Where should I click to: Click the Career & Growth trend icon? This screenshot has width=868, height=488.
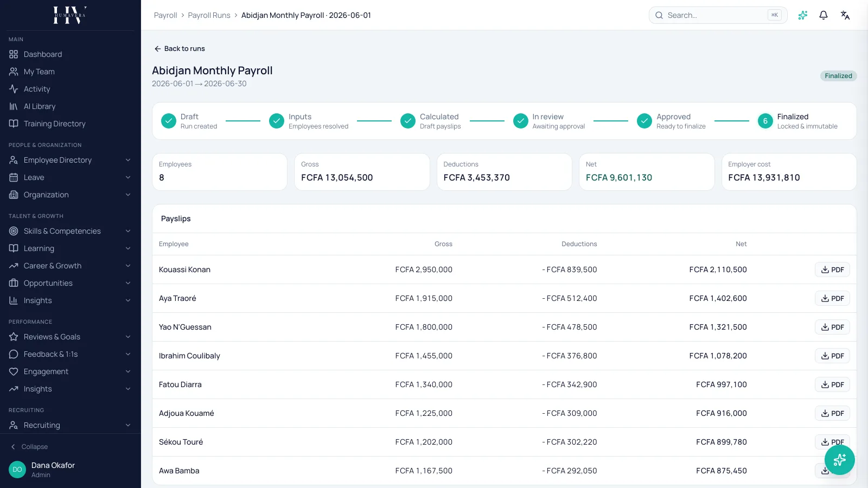14,266
